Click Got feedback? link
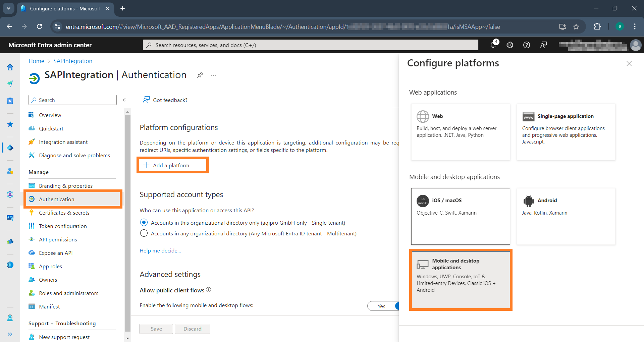 coord(165,100)
